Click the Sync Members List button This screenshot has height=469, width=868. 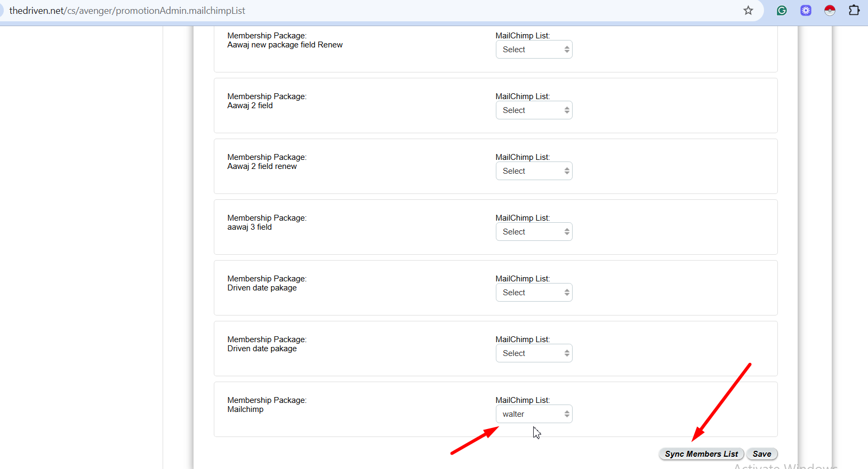pyautogui.click(x=701, y=454)
